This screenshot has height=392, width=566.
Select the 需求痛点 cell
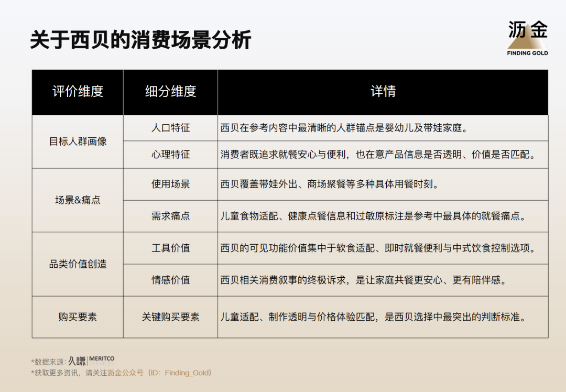pyautogui.click(x=170, y=216)
